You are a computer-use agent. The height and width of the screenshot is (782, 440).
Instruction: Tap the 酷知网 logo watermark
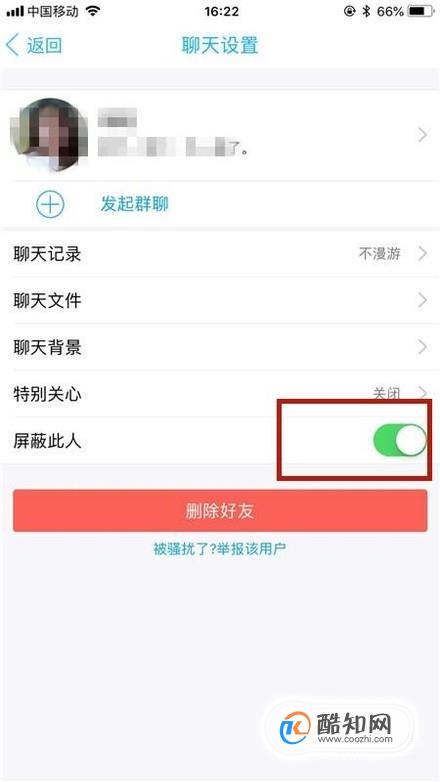coord(338,728)
